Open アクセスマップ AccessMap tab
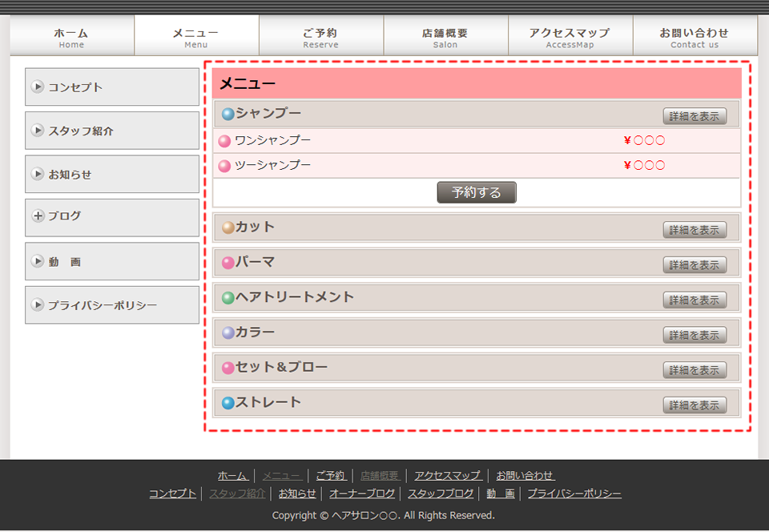This screenshot has height=532, width=769. (x=570, y=35)
